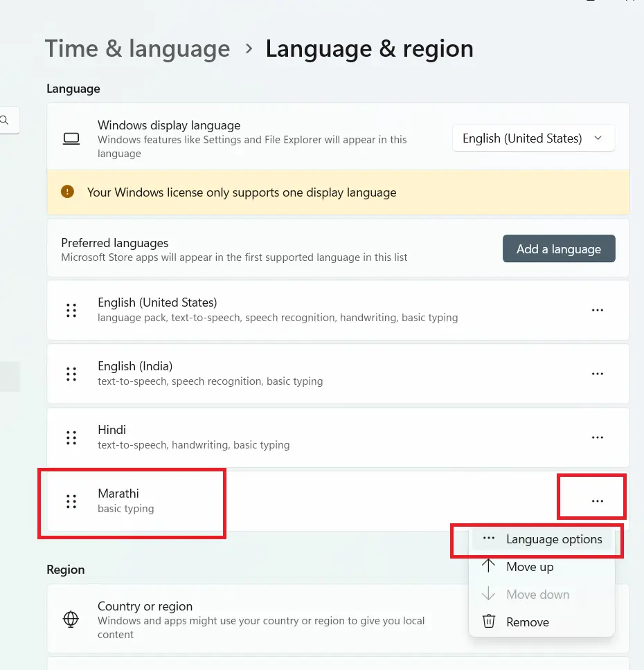Click the drag handle beside Marathi
Screen dimensions: 644x670
(x=71, y=501)
